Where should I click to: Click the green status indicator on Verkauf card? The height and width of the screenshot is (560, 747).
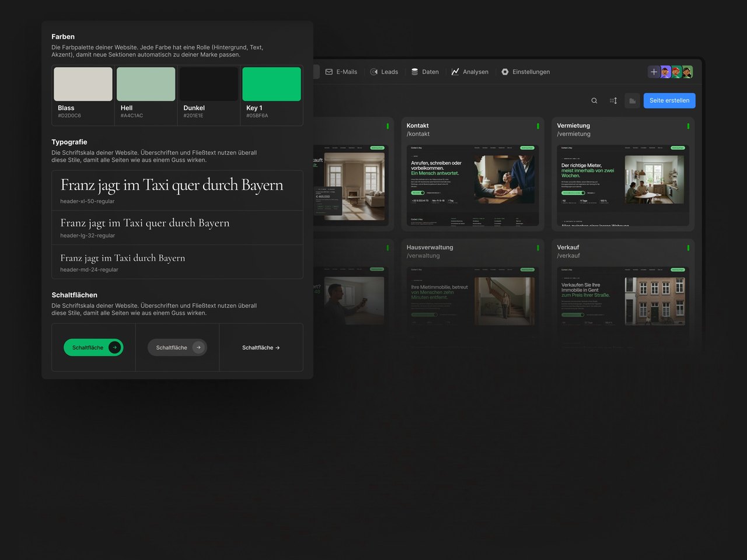688,248
